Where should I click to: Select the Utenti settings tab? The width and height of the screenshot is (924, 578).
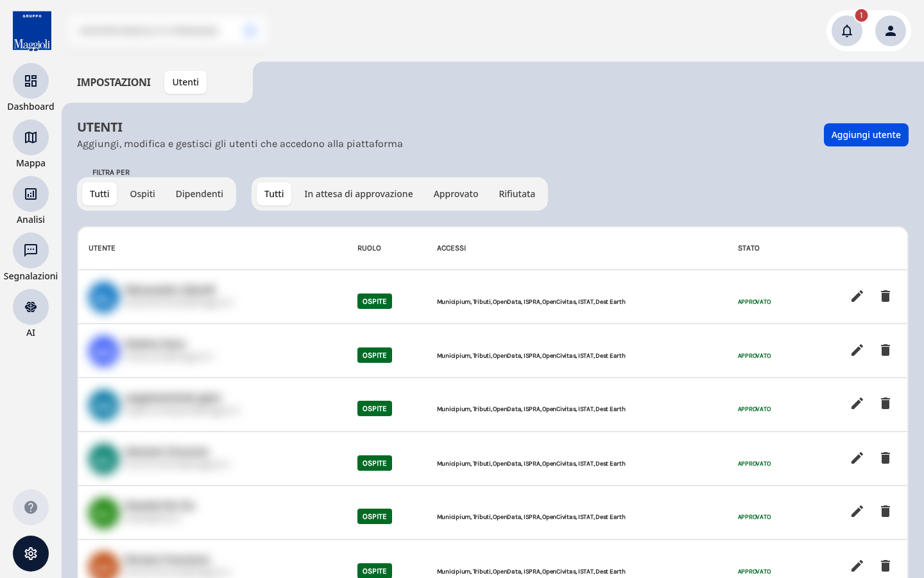click(x=185, y=82)
